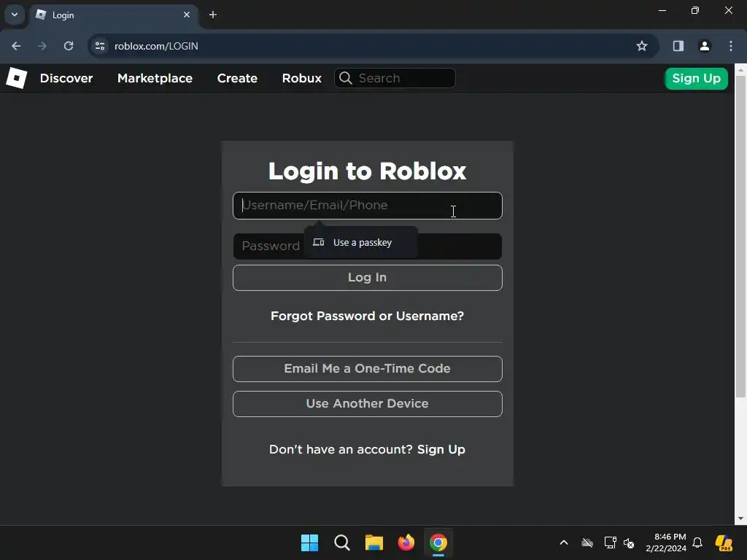The height and width of the screenshot is (560, 747).
Task: Open clock showing 8:46 PM
Action: (666, 542)
